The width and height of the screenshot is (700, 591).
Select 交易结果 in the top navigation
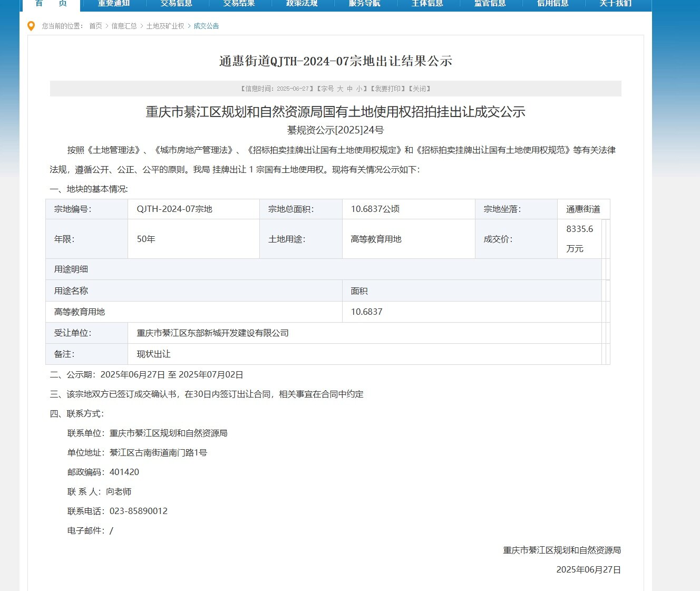239,4
